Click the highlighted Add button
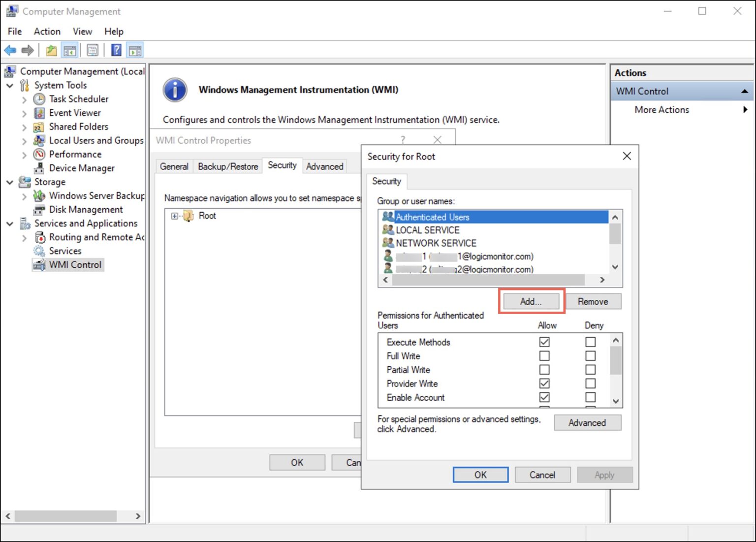 pos(531,301)
